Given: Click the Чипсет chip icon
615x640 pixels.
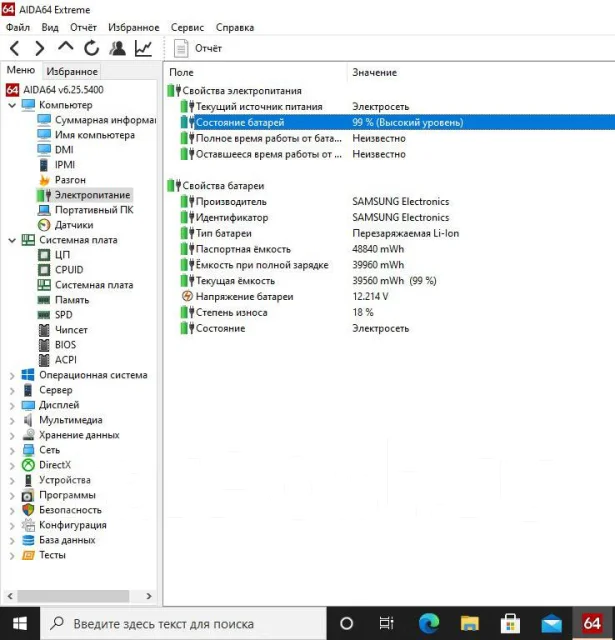Looking at the screenshot, I should [44, 330].
